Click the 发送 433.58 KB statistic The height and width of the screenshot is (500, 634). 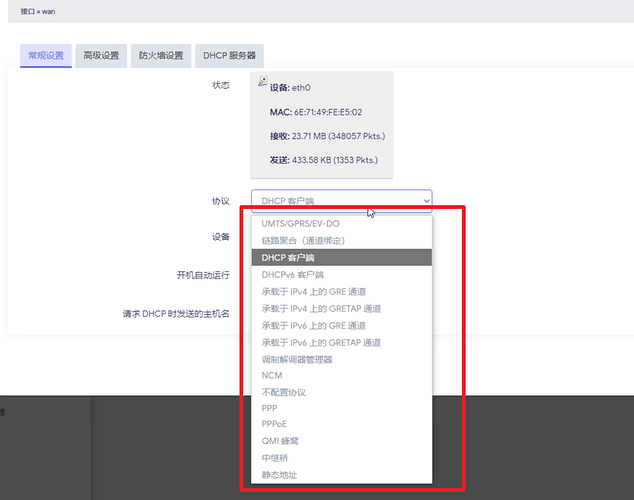323,160
